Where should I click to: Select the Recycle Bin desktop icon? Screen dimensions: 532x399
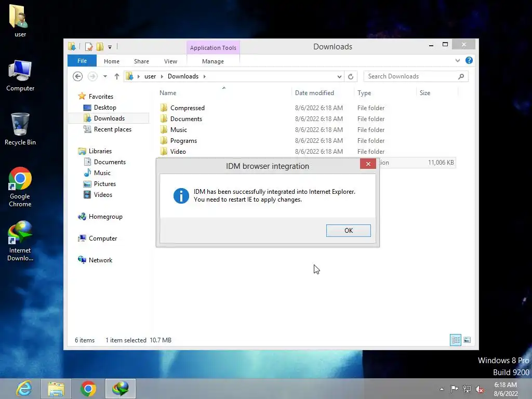[20, 129]
